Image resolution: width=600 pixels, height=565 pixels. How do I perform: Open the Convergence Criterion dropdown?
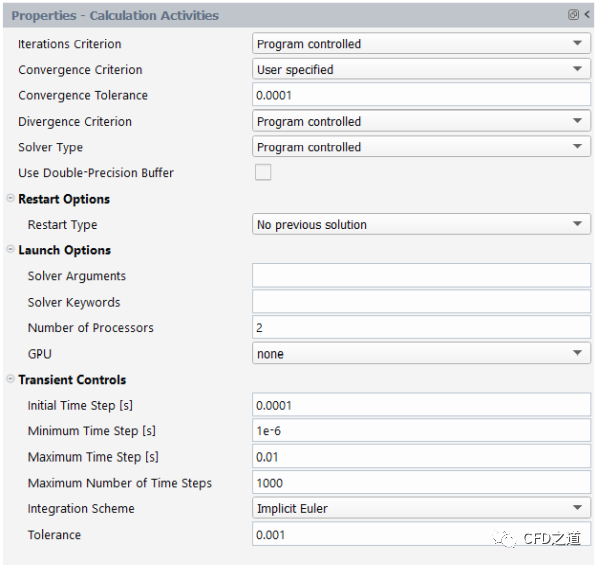click(421, 70)
